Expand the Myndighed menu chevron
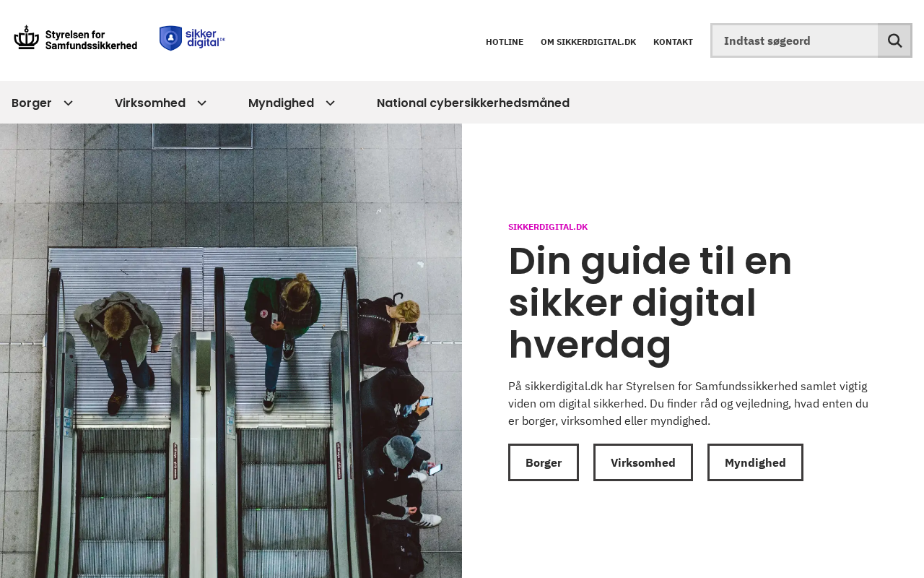The width and height of the screenshot is (924, 578). (330, 103)
